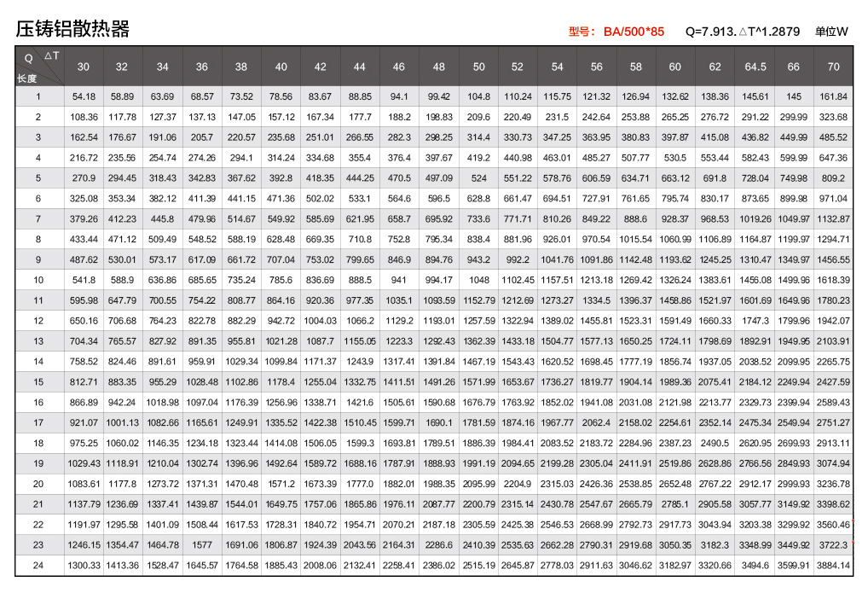Viewport: 868px width, 593px height.
Task: Select the row 12 length label
Action: tap(39, 321)
